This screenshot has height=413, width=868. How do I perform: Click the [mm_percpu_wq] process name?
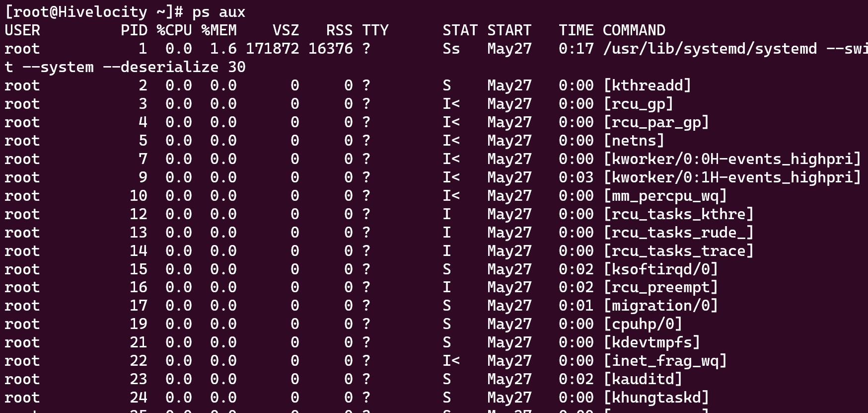[x=665, y=196]
